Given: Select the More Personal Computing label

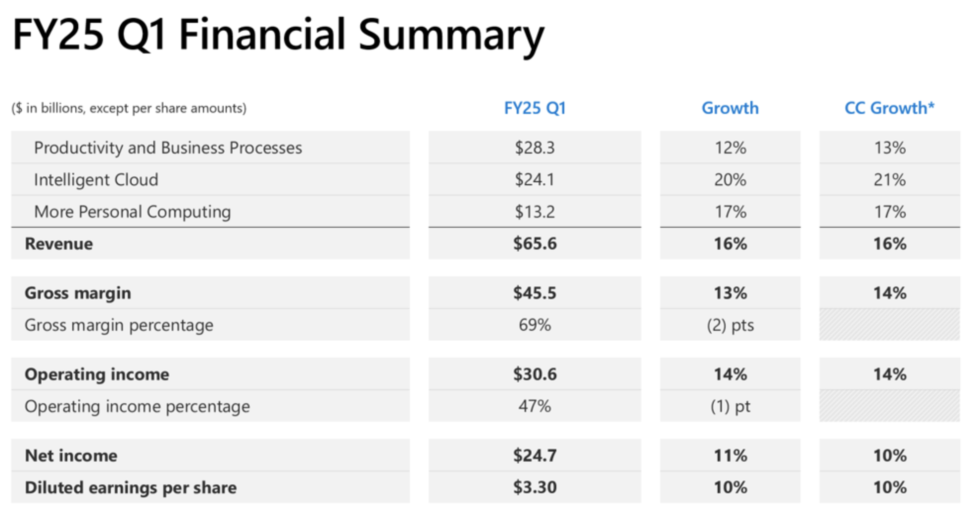Looking at the screenshot, I should click(132, 212).
